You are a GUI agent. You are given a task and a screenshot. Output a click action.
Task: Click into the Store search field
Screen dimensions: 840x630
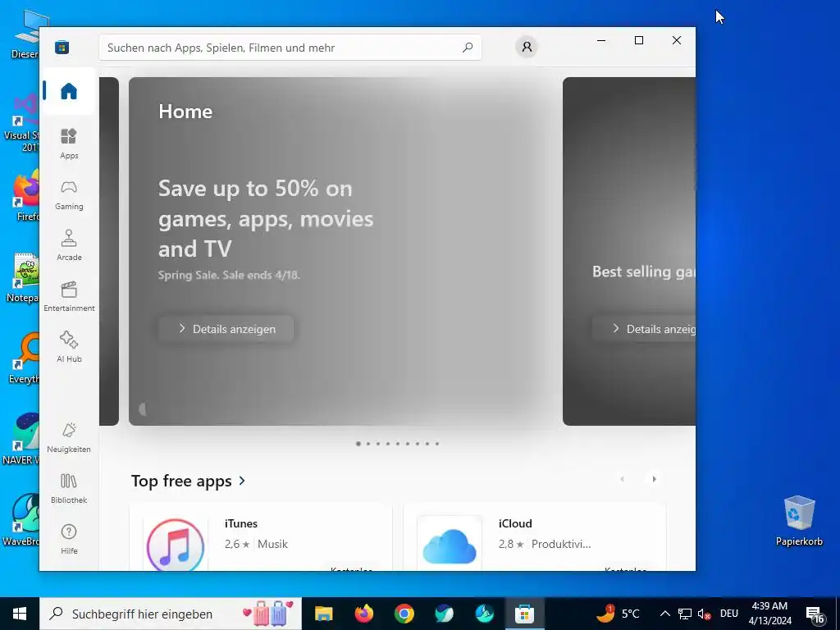[290, 48]
